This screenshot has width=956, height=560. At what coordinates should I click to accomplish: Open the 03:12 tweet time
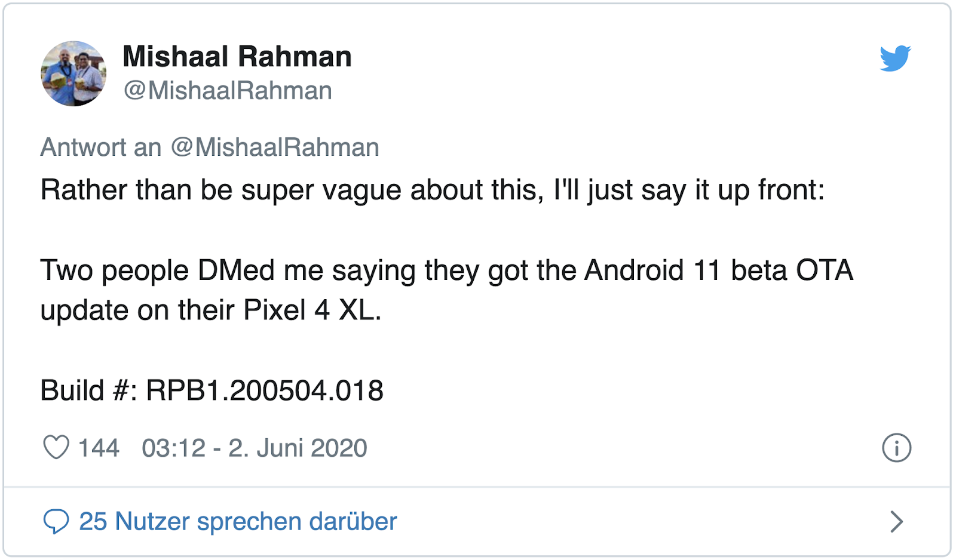tap(173, 448)
